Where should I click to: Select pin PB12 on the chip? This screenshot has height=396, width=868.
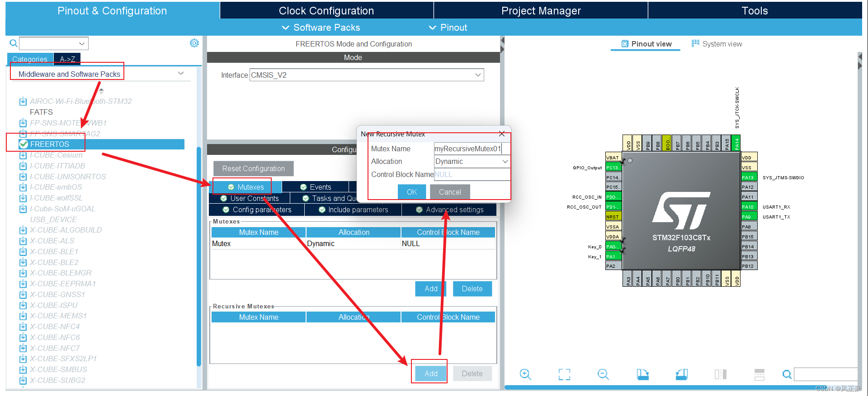click(749, 266)
